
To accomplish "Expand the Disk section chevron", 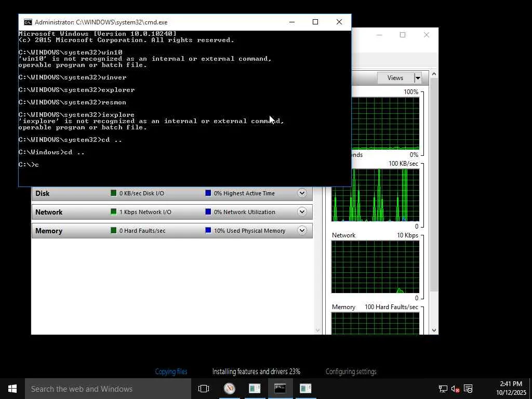I will [x=302, y=193].
